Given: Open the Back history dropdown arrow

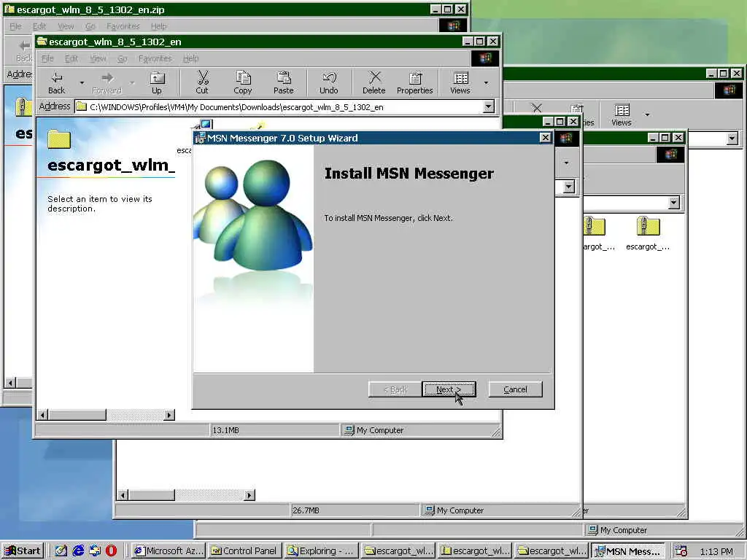Looking at the screenshot, I should [x=82, y=83].
